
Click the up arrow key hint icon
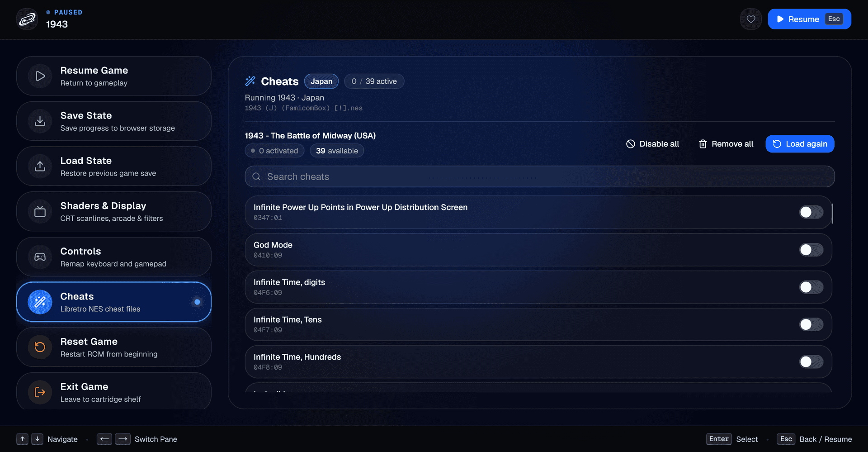coord(22,439)
